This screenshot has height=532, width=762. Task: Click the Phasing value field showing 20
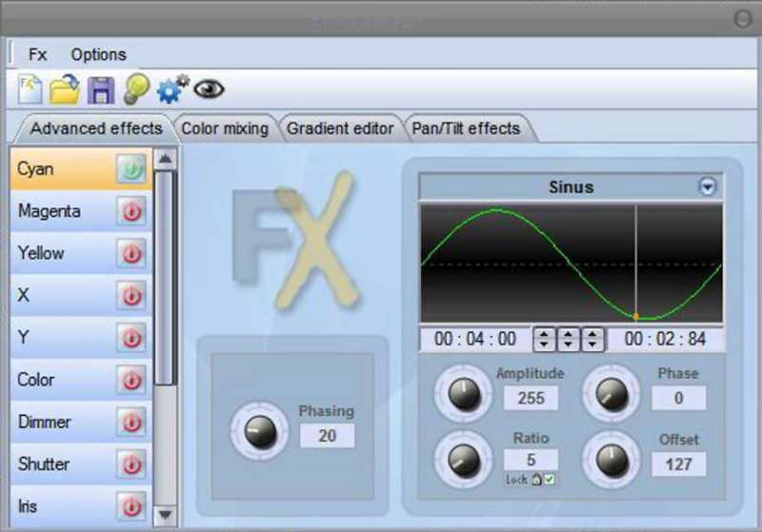(327, 436)
